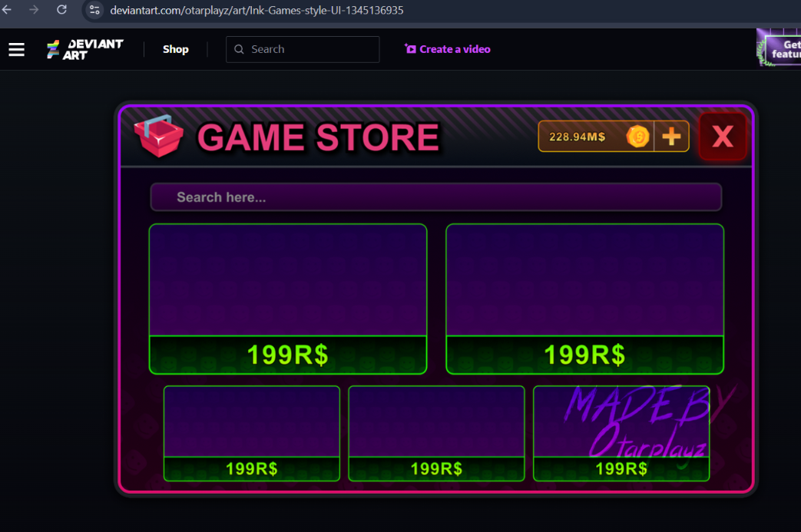Reload the page with the refresh icon
Image resolution: width=801 pixels, height=532 pixels.
point(61,10)
